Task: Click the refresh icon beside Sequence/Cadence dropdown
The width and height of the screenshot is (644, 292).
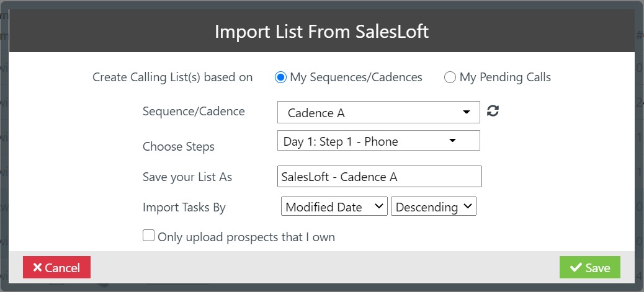Action: tap(493, 111)
